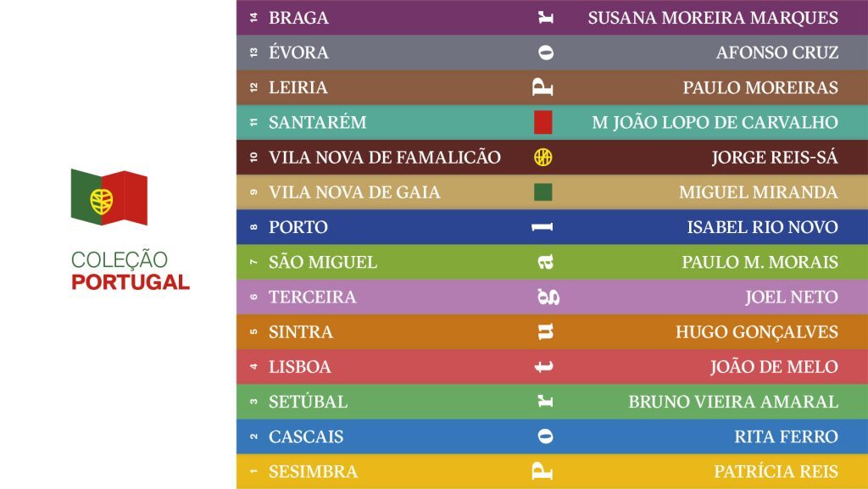Click the rotated letter P on Sesimbra row
The height and width of the screenshot is (489, 868).
pos(542,470)
